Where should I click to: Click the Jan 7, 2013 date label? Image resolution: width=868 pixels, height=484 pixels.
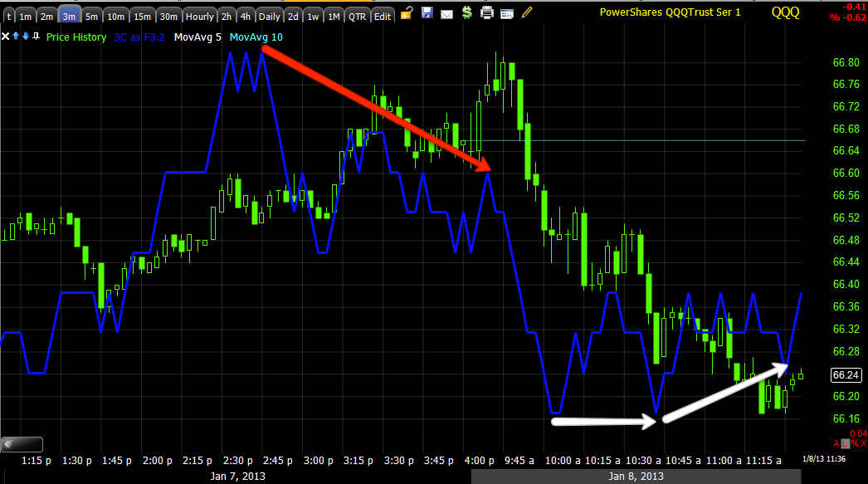pos(238,477)
